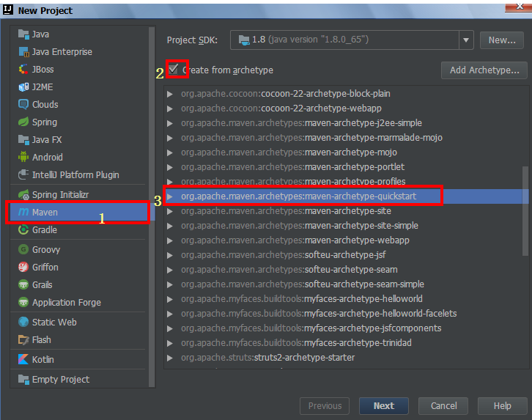Toggle the Create from archetype checkbox
The image size is (532, 420).
click(x=174, y=69)
